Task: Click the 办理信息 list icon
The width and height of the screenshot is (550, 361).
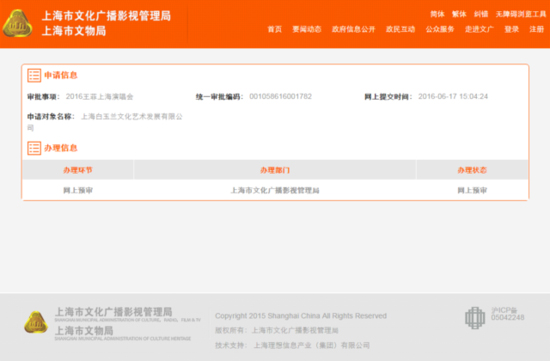Action: click(x=34, y=148)
